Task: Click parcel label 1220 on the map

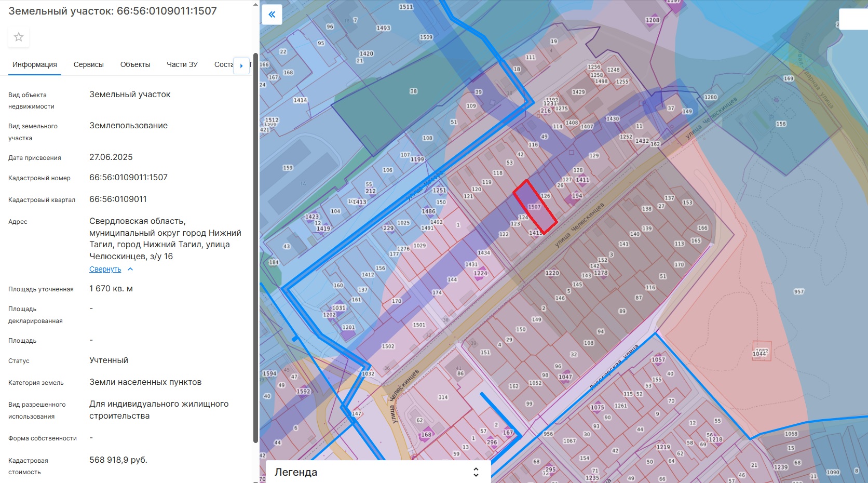Action: point(552,273)
